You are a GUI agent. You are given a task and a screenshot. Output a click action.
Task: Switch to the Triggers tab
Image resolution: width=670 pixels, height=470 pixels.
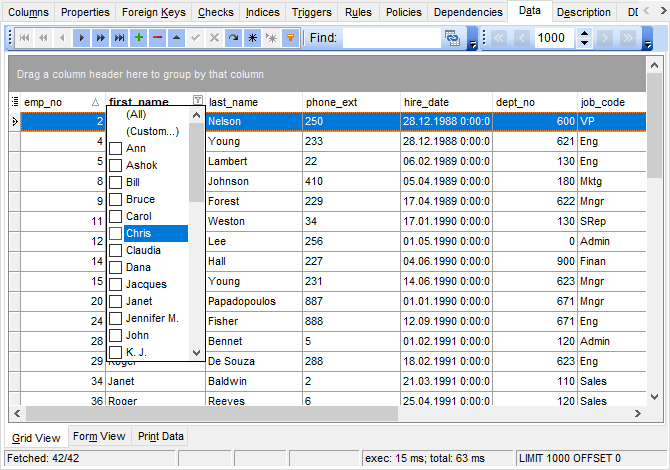[312, 12]
